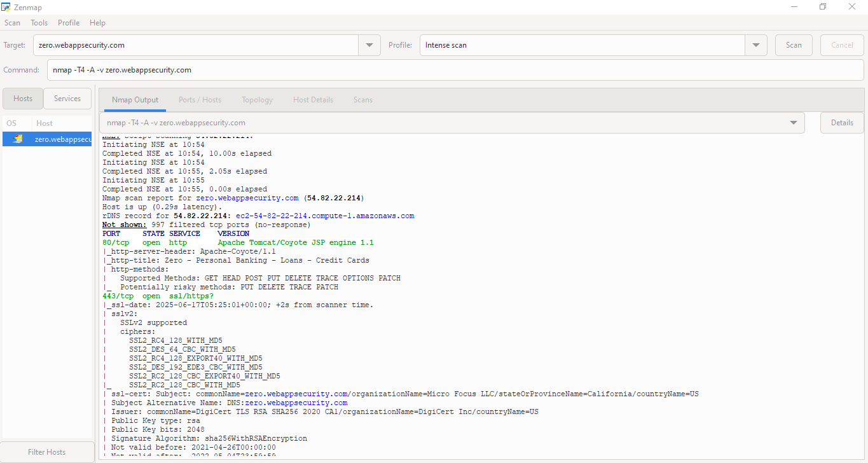Click 'Host is up (0.29s latency)' line
868x463 pixels.
point(162,207)
